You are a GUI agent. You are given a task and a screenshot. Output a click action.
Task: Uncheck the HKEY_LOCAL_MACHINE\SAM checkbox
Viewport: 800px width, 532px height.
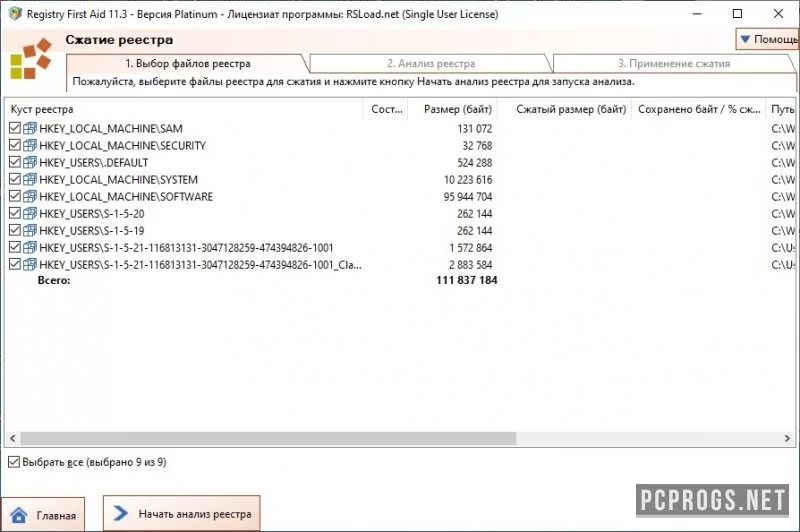(x=15, y=128)
